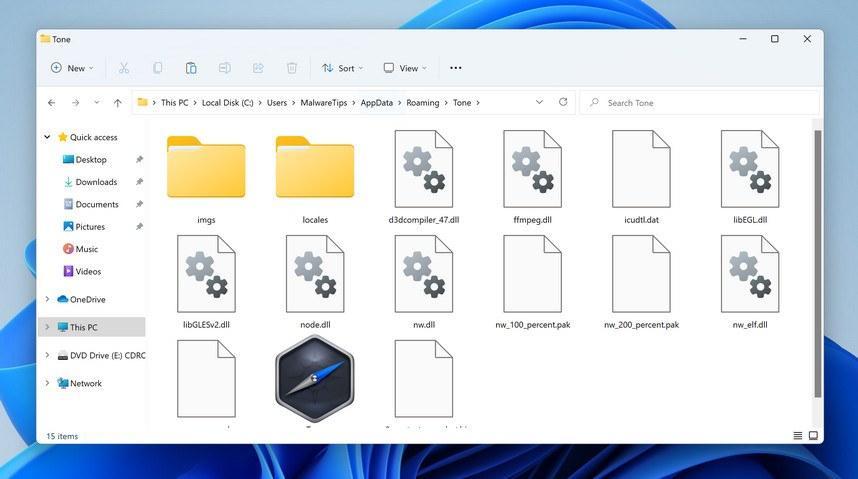This screenshot has height=479, width=858.
Task: Select the nw_100_percent.pak file icon
Action: pos(532,274)
